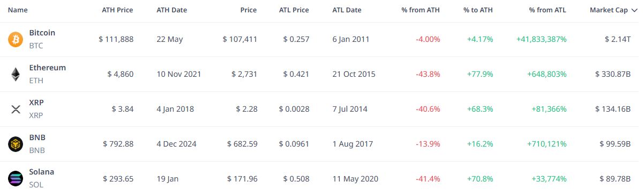
Task: Click the XRP logo icon
Action: [16, 109]
